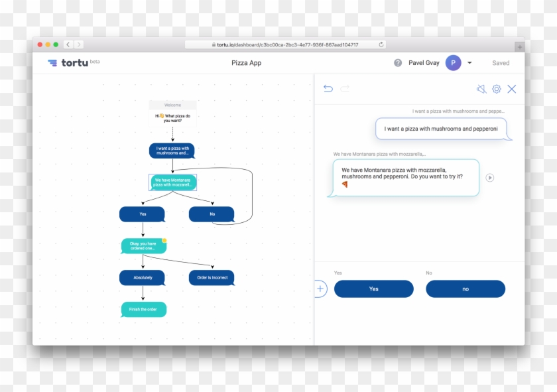Click the undo arrow in preview panel
Viewport: 557px width, 392px height.
328,89
